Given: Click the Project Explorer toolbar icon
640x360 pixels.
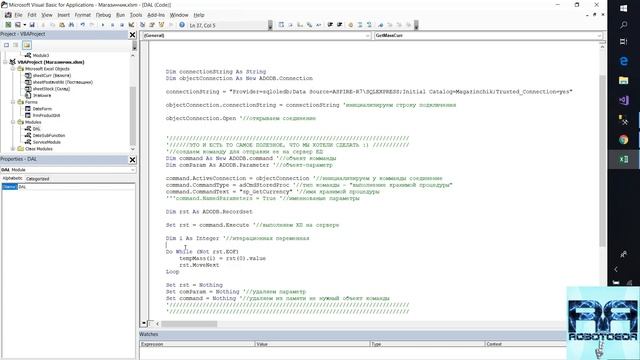Looking at the screenshot, I should point(142,25).
